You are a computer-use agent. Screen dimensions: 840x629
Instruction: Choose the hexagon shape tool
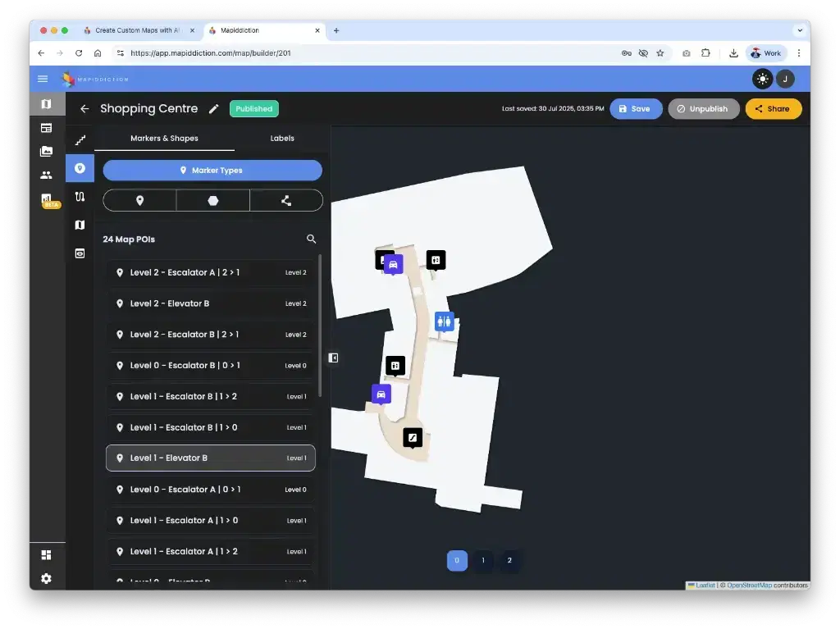tap(213, 200)
